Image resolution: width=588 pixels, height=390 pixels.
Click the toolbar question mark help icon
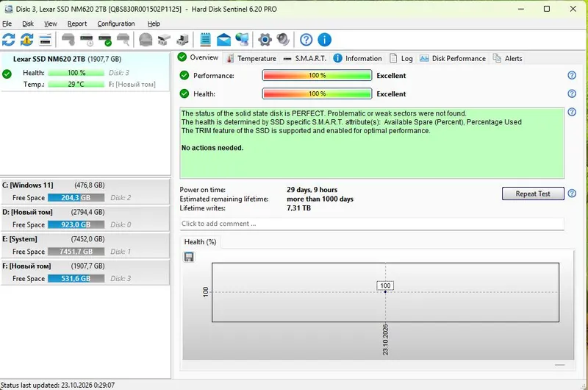click(306, 40)
